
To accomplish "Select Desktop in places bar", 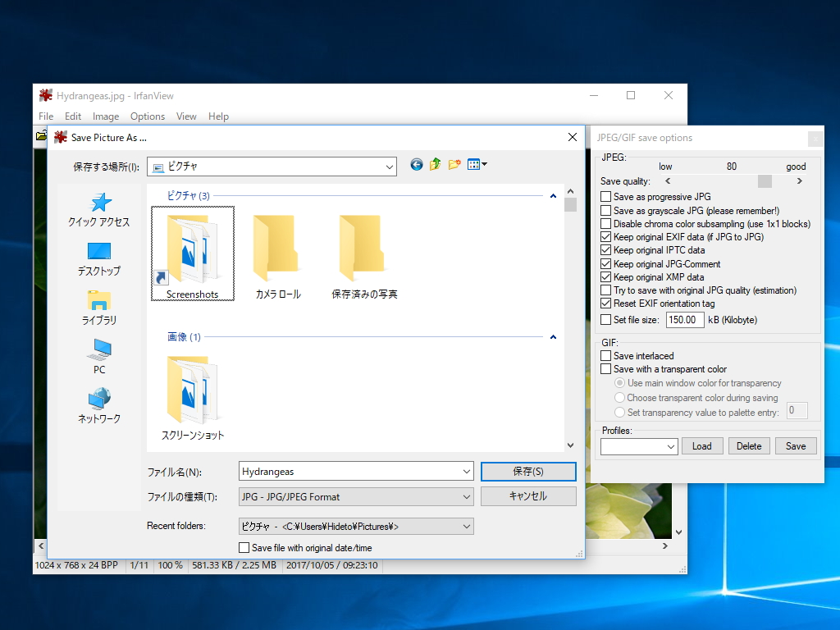I will tap(99, 259).
